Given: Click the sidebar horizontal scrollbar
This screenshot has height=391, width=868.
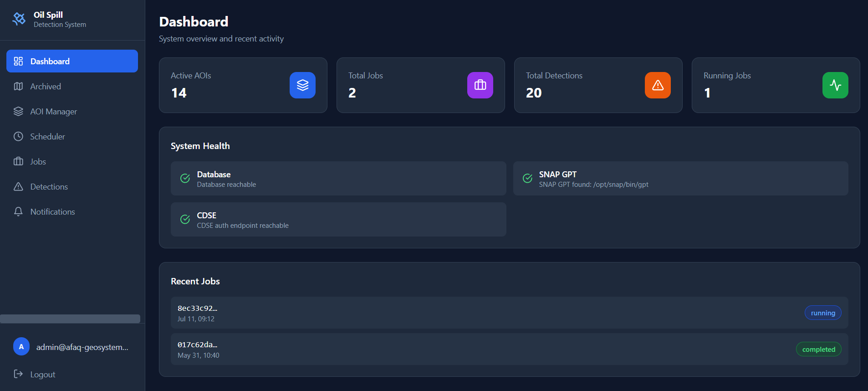Looking at the screenshot, I should coord(70,319).
